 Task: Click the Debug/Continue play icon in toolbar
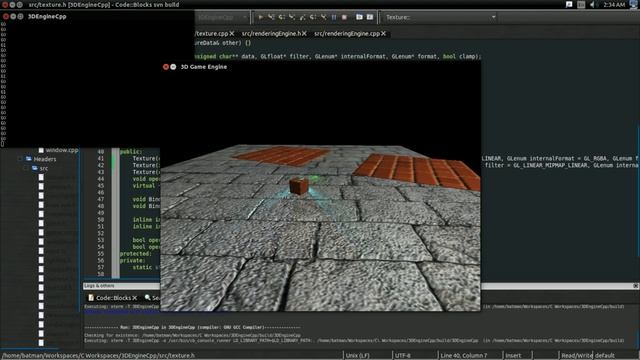(260, 17)
